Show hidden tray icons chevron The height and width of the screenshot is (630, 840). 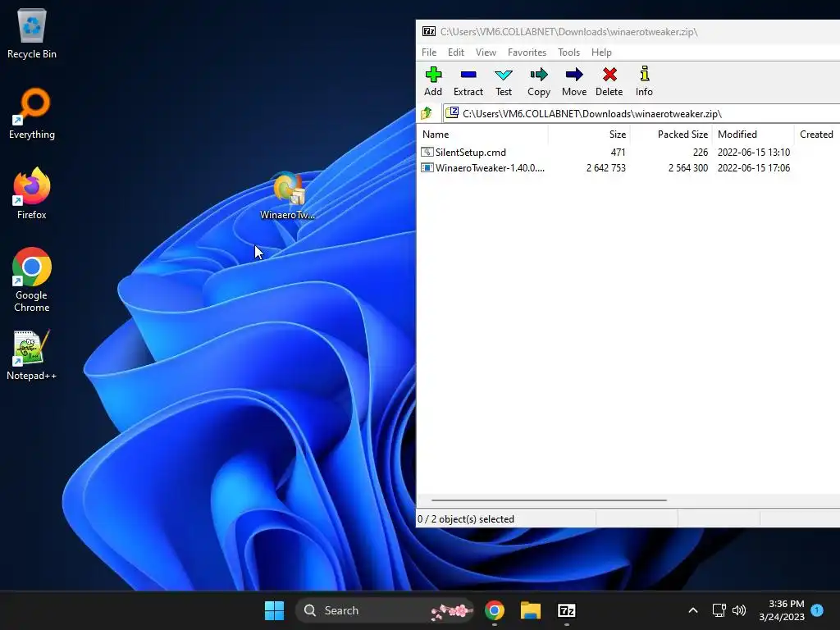click(x=692, y=610)
